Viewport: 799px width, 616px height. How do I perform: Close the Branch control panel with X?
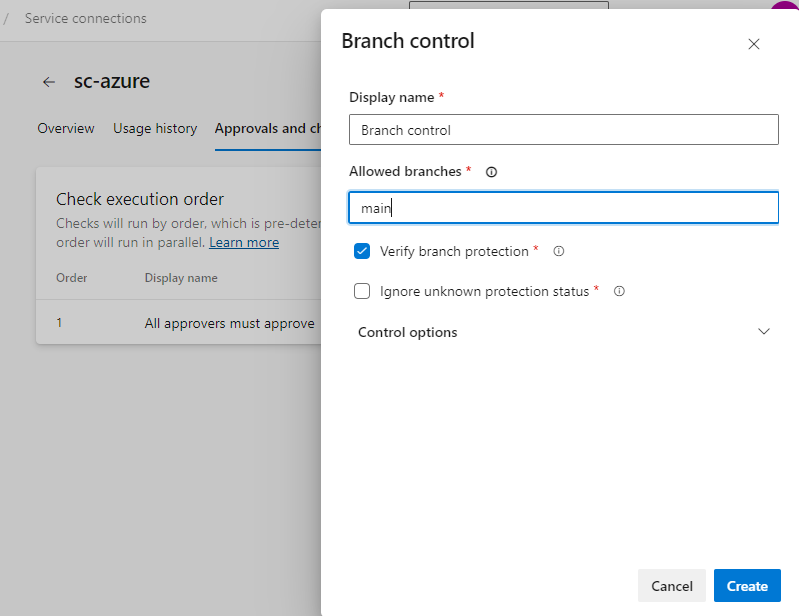click(754, 44)
